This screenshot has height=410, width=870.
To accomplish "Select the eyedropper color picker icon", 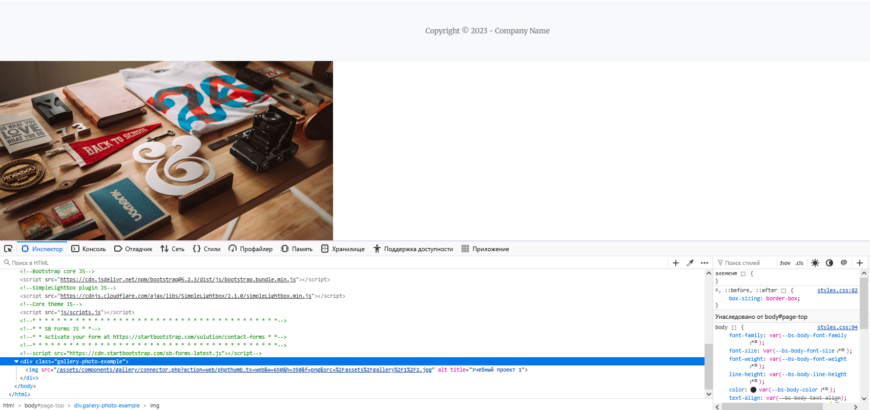I will [690, 263].
